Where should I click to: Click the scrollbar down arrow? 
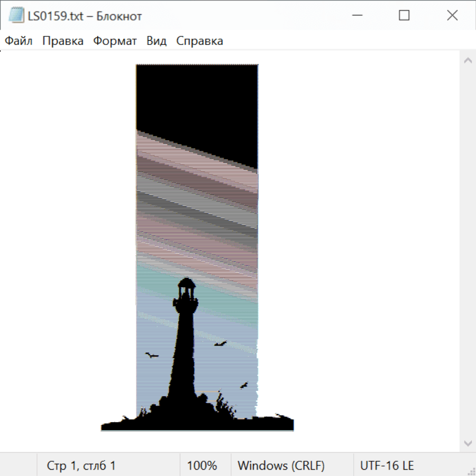click(x=468, y=443)
